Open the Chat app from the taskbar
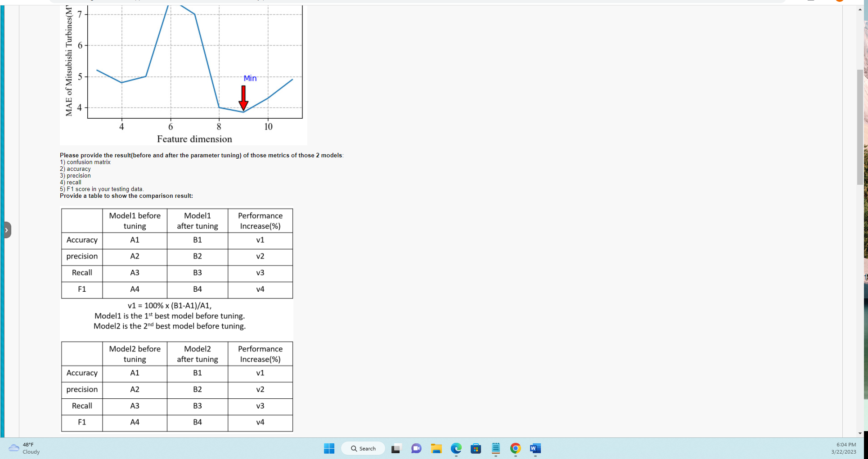Viewport: 868px width, 459px height. [416, 448]
